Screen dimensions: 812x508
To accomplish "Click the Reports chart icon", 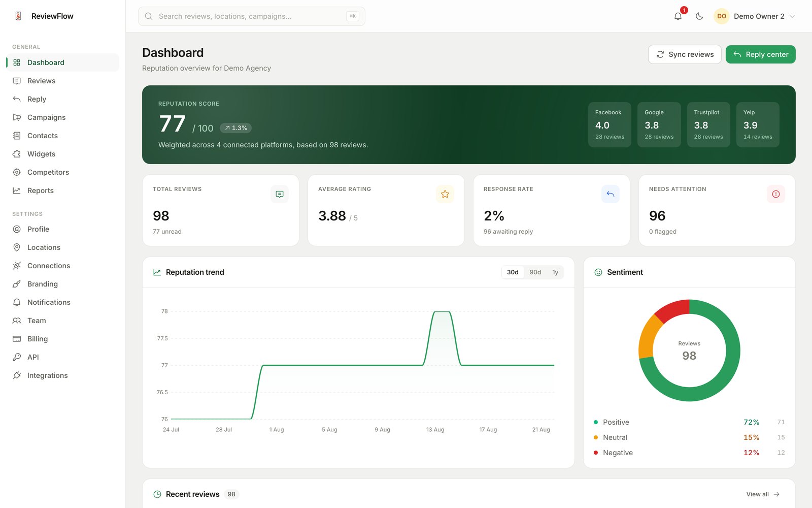I will tap(17, 190).
